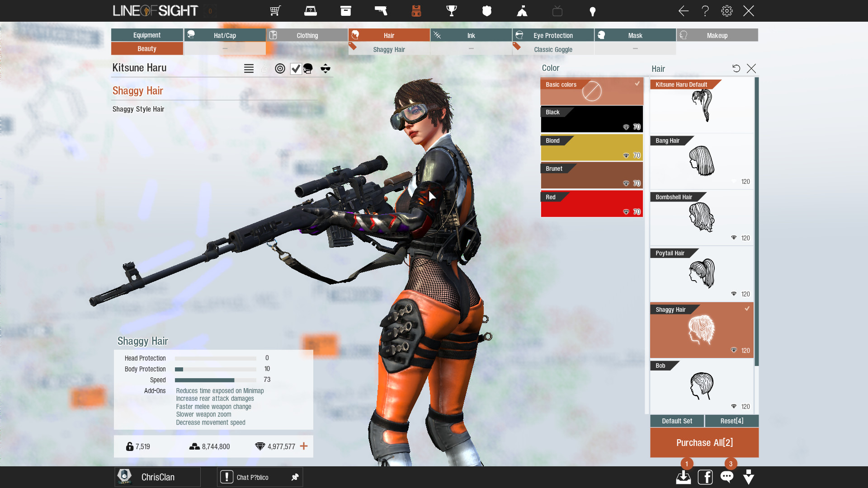Switch to the Makeup tab
868x488 pixels.
(x=718, y=35)
